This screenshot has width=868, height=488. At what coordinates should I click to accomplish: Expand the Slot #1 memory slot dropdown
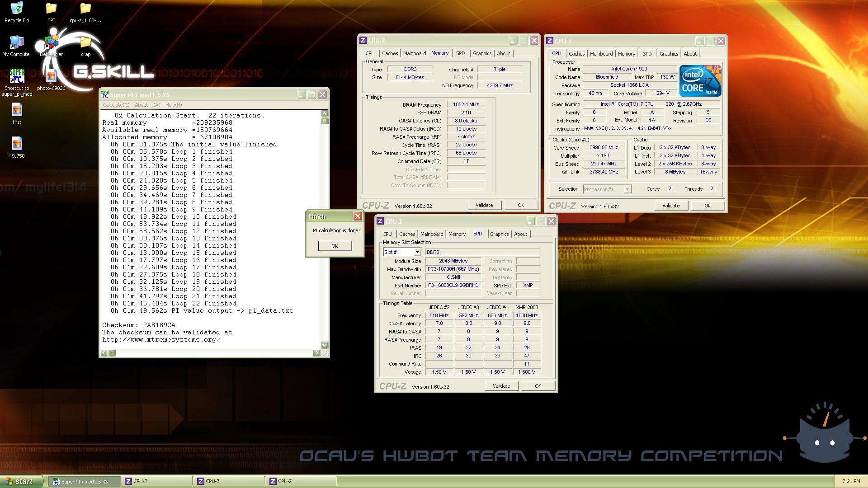417,252
